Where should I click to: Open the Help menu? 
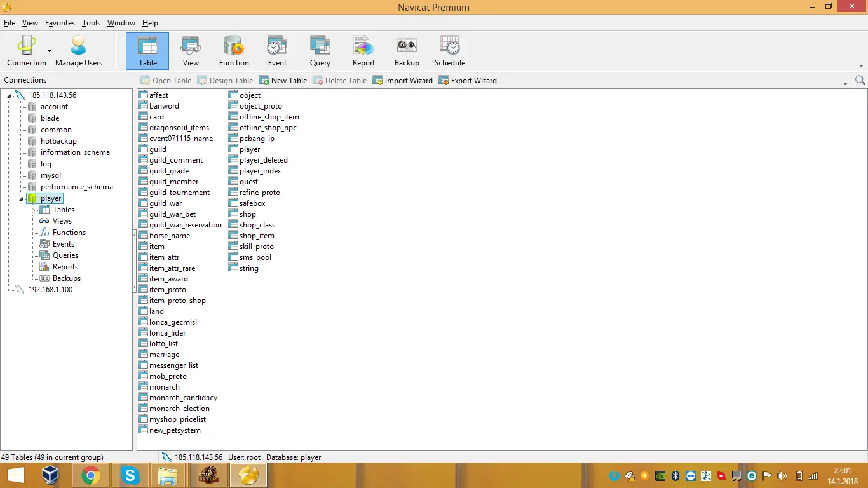click(150, 23)
